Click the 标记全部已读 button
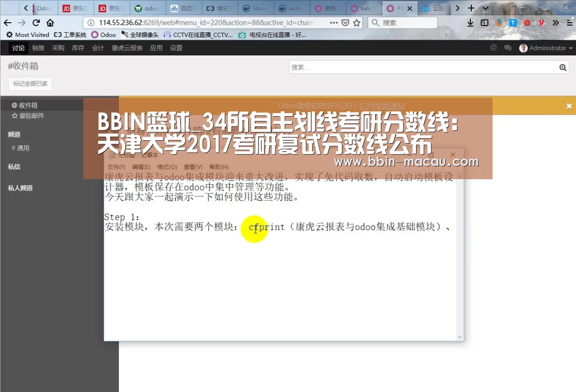 pyautogui.click(x=30, y=84)
